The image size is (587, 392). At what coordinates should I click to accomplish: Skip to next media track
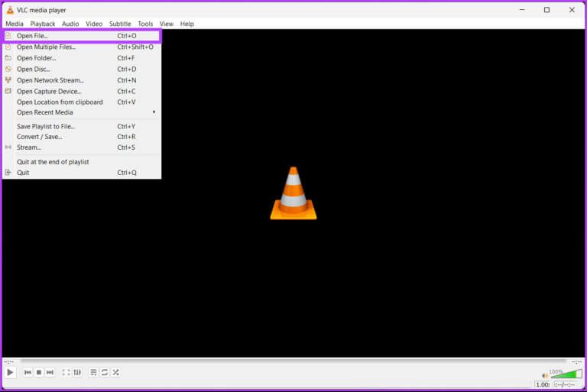(x=50, y=372)
